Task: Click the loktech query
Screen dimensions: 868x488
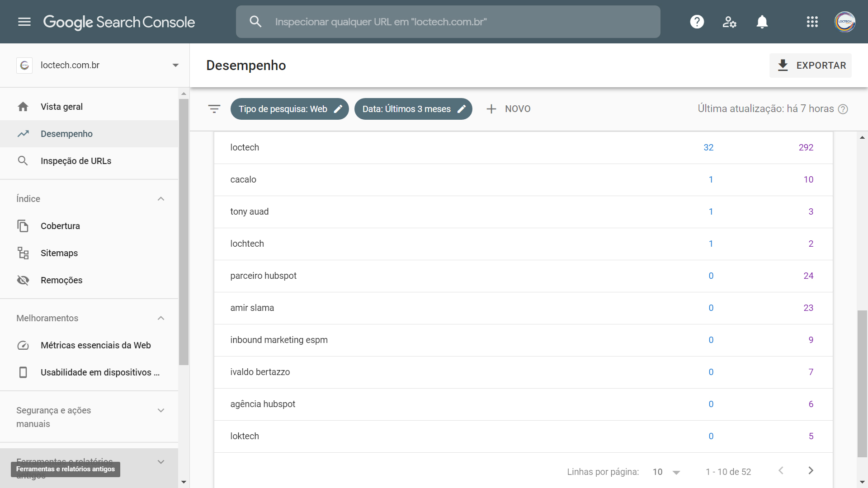Action: pos(245,436)
